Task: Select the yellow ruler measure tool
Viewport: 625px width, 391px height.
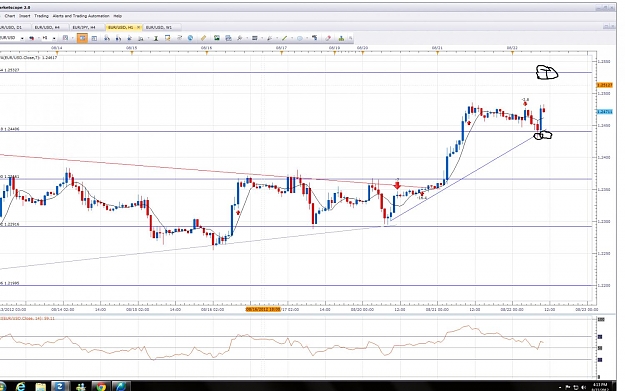Action: point(203,38)
